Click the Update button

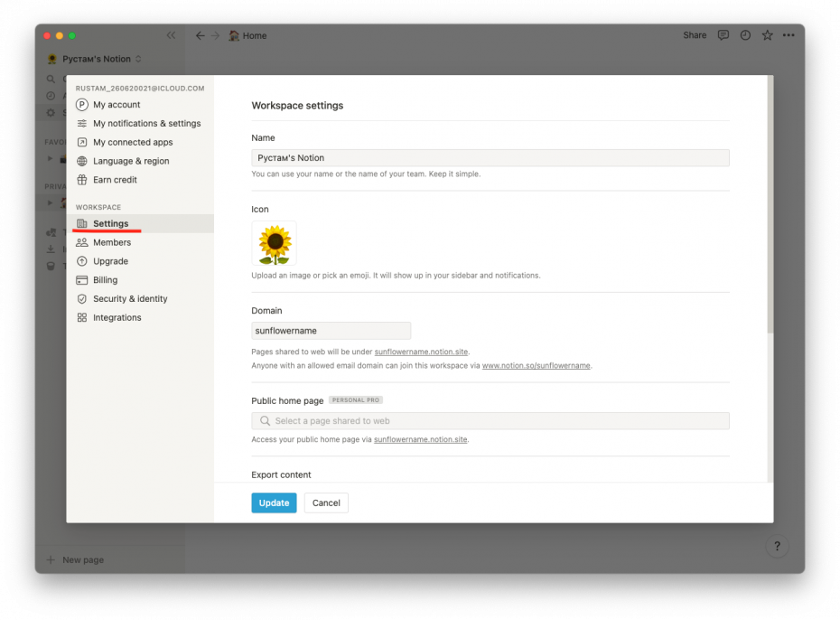(274, 503)
